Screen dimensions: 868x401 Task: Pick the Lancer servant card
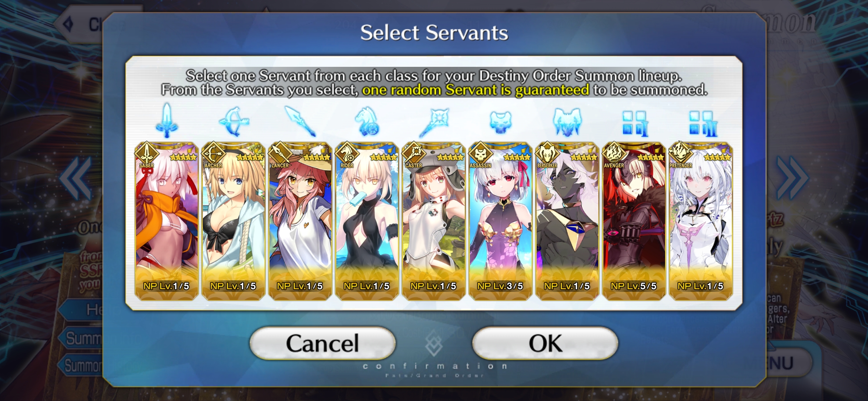[300, 221]
